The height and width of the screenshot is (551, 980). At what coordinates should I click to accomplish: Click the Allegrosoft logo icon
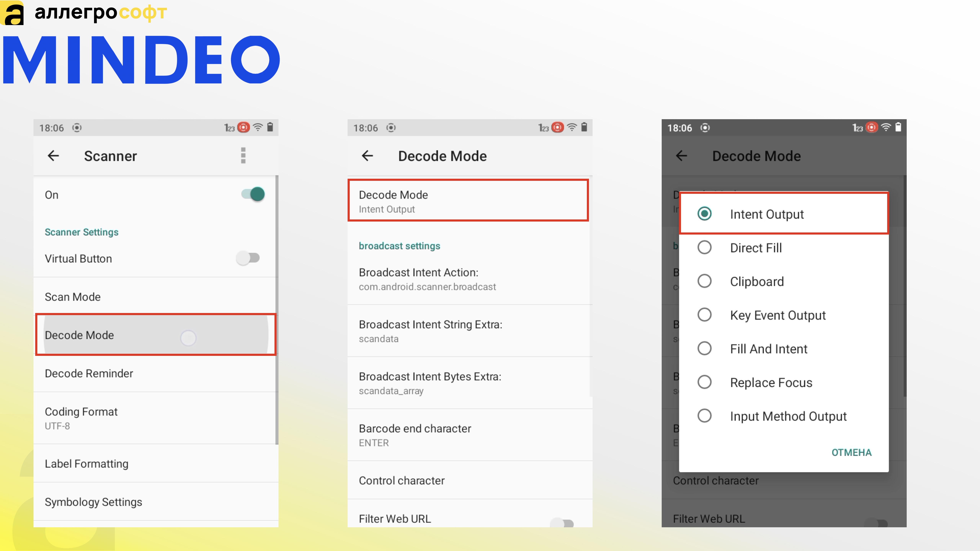click(12, 13)
